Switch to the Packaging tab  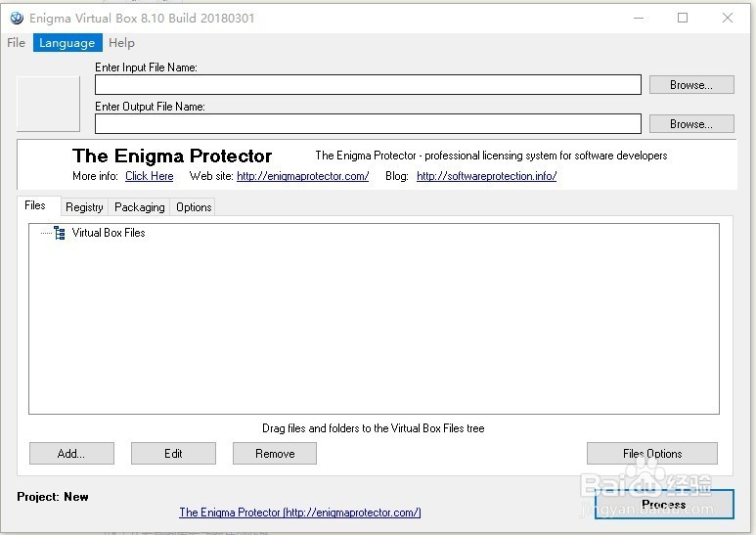[139, 207]
